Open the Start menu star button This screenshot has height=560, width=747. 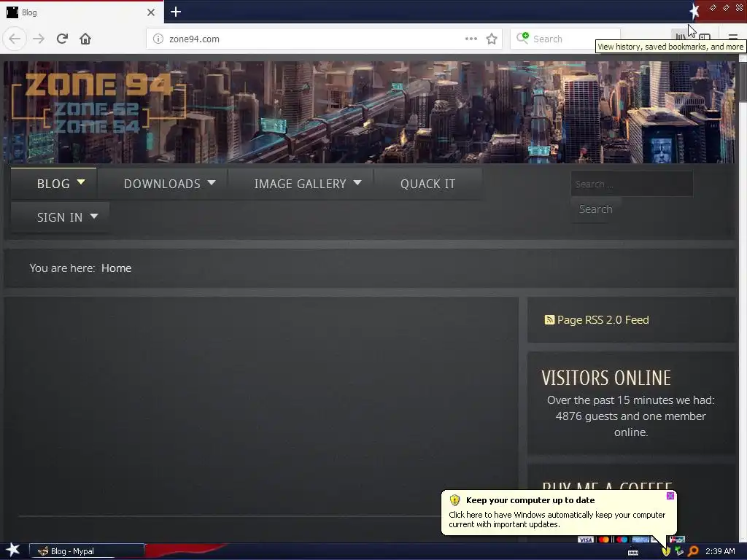[x=12, y=551]
